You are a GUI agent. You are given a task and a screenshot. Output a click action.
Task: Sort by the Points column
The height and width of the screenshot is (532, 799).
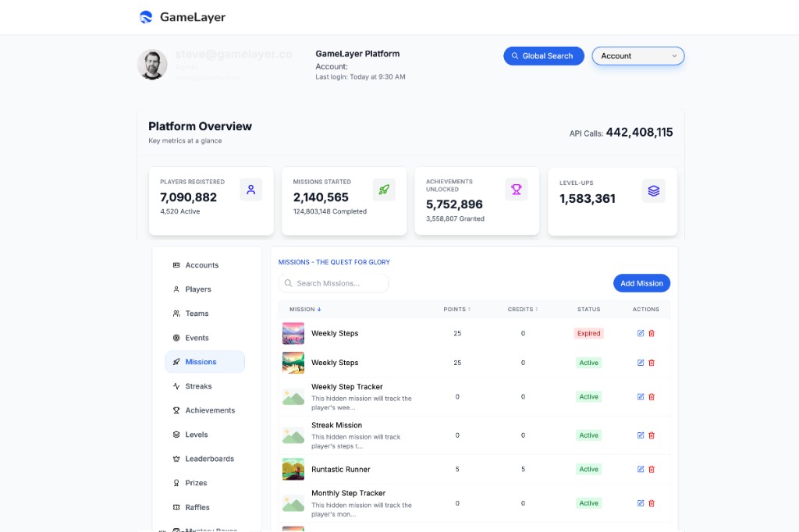point(457,310)
